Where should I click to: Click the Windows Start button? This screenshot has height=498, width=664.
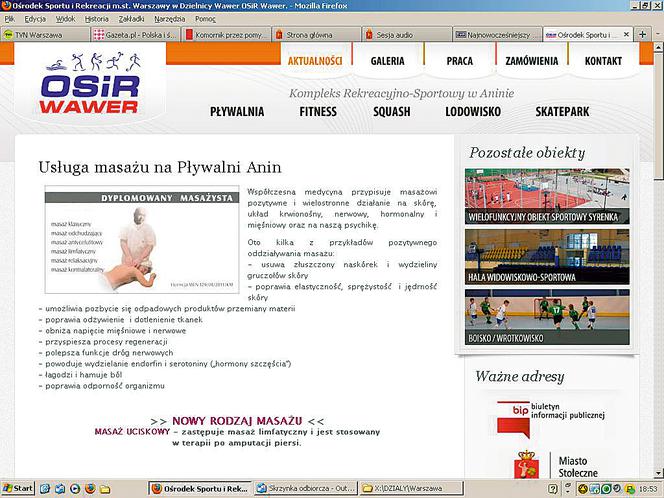click(x=17, y=488)
